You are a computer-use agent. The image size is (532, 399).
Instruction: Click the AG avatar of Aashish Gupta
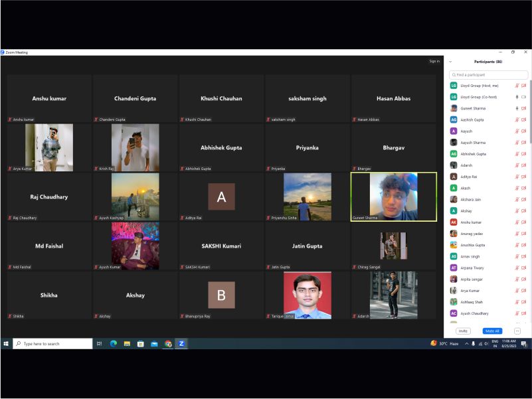454,120
